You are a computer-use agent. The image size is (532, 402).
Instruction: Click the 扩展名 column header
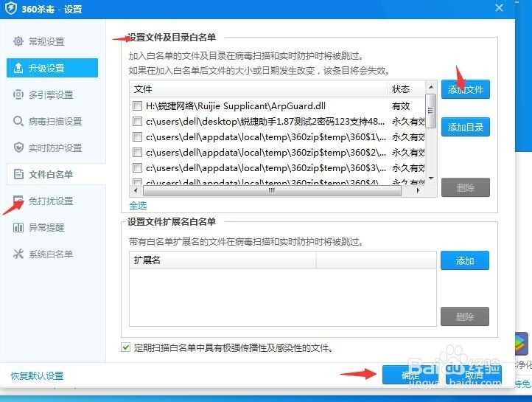[x=223, y=260]
